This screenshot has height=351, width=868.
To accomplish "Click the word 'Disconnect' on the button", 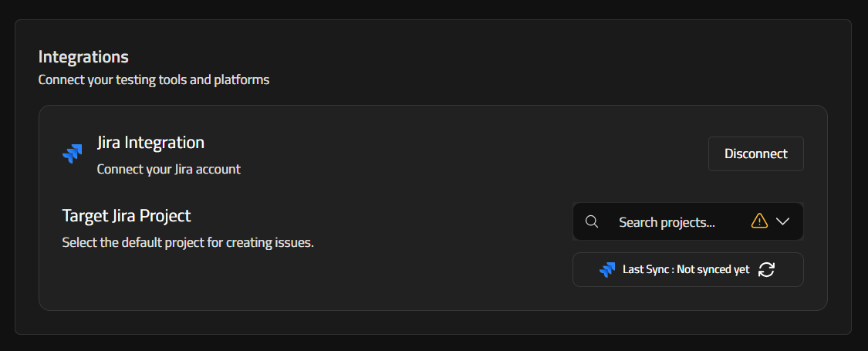I will 755,154.
